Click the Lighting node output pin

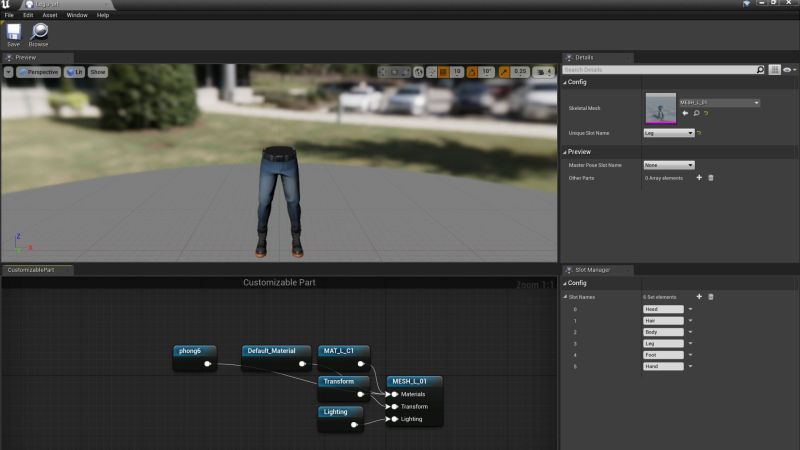[354, 424]
